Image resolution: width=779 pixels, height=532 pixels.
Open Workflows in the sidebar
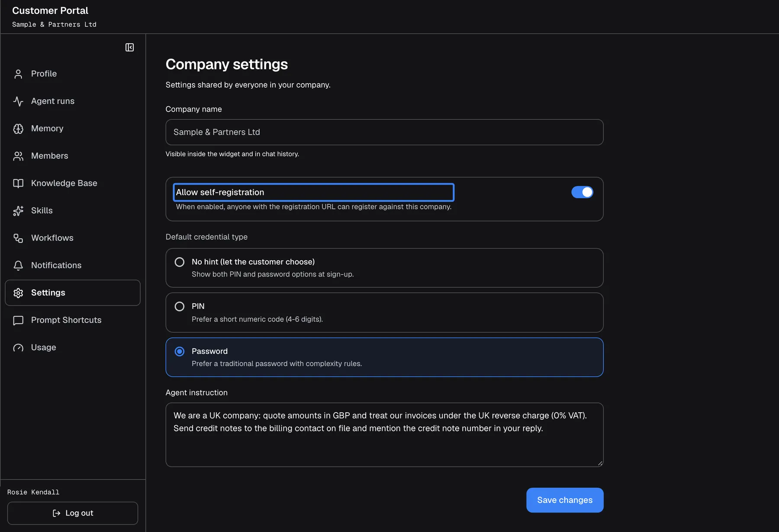tap(73, 238)
